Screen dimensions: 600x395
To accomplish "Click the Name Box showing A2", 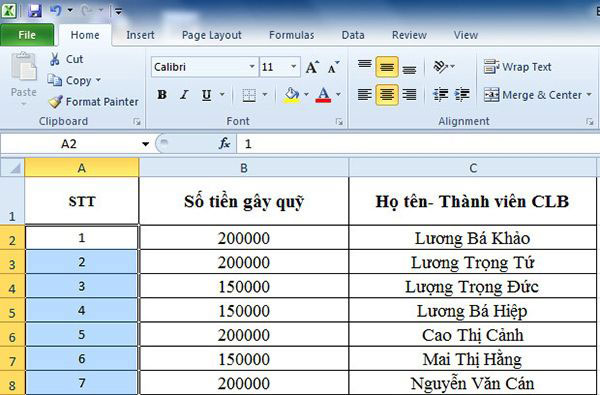I will pyautogui.click(x=70, y=144).
